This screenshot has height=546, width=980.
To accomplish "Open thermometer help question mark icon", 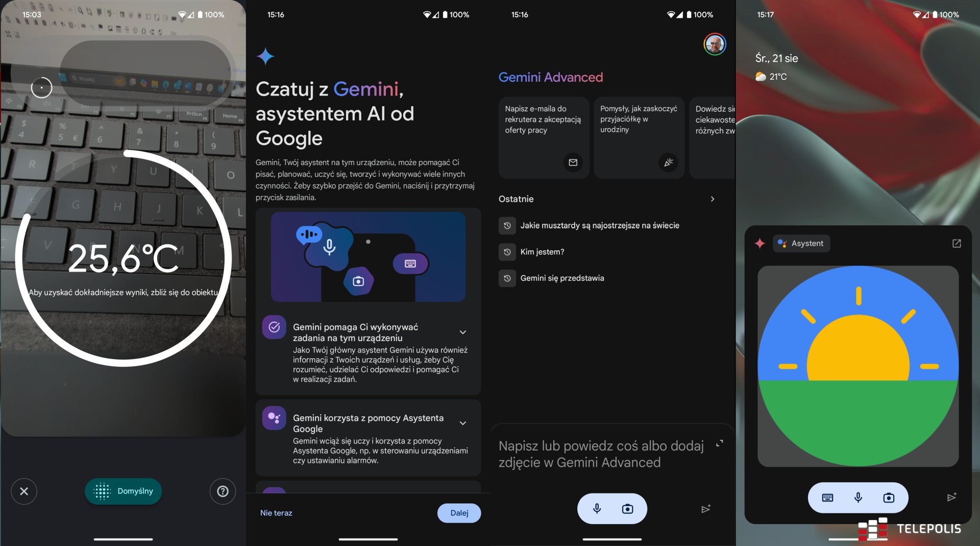I will 223,491.
